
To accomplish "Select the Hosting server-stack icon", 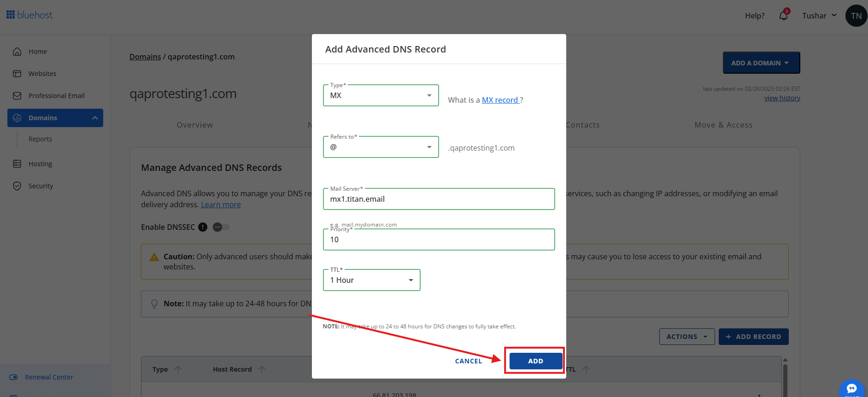I will point(17,163).
